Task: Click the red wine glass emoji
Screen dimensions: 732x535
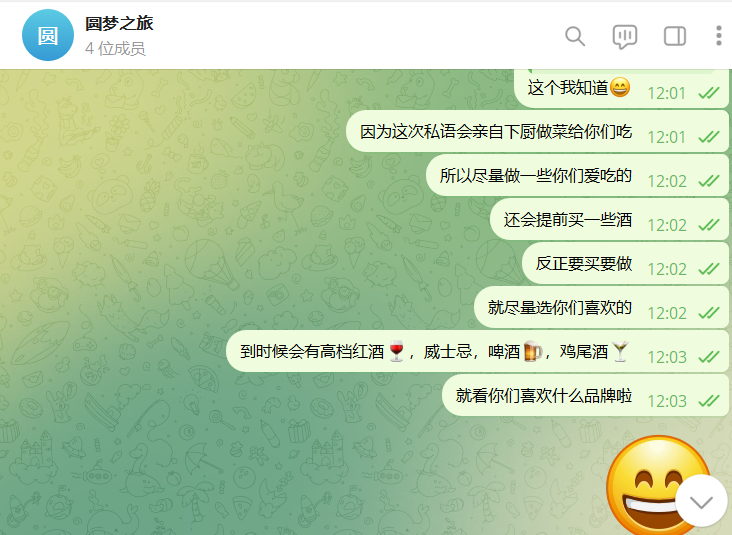Action: click(x=396, y=351)
